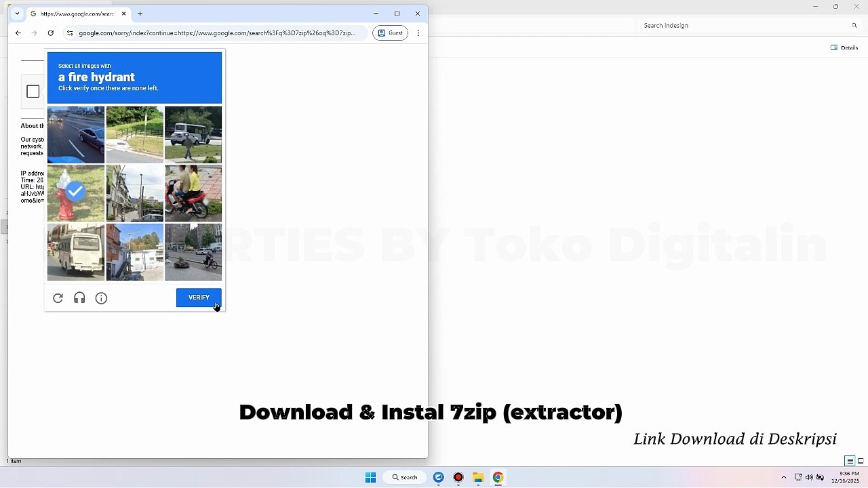This screenshot has height=488, width=868.
Task: Click the '1 item' status bar text
Action: tap(14, 461)
